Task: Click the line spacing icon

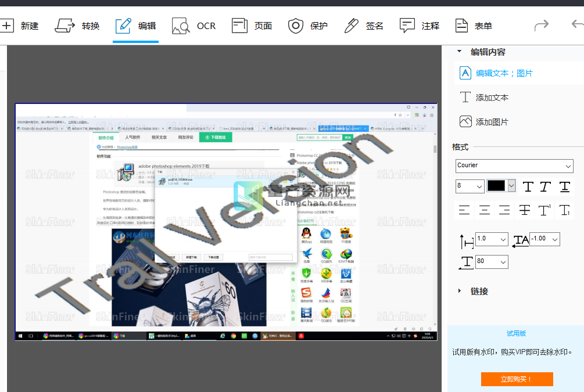Action: (x=467, y=241)
